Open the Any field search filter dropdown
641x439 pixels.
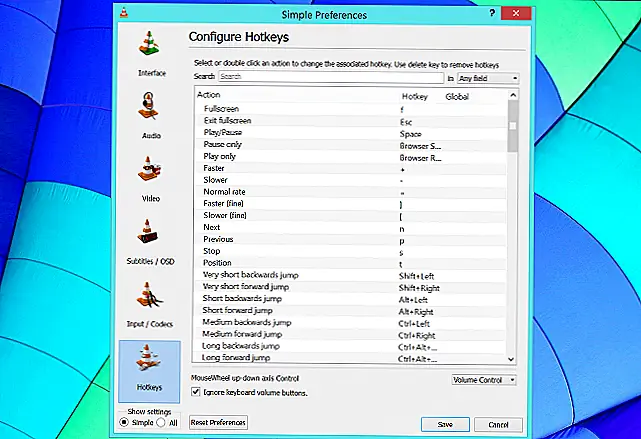487,77
